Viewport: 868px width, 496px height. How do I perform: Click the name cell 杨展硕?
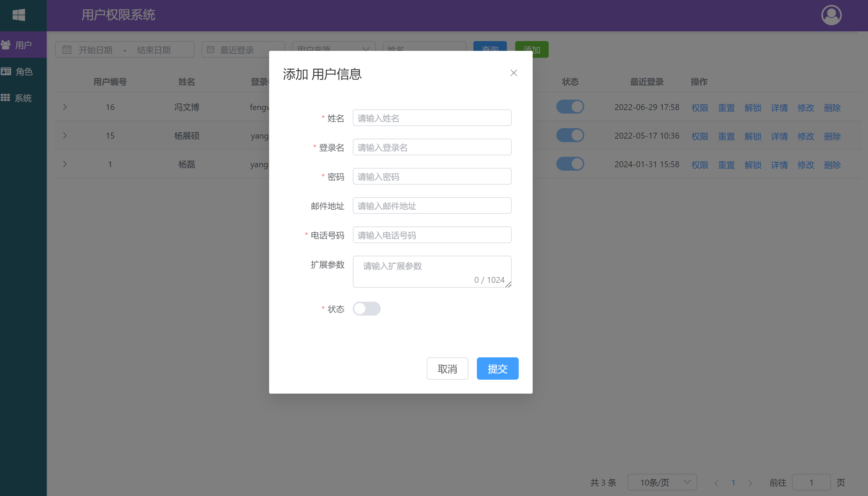[186, 135]
